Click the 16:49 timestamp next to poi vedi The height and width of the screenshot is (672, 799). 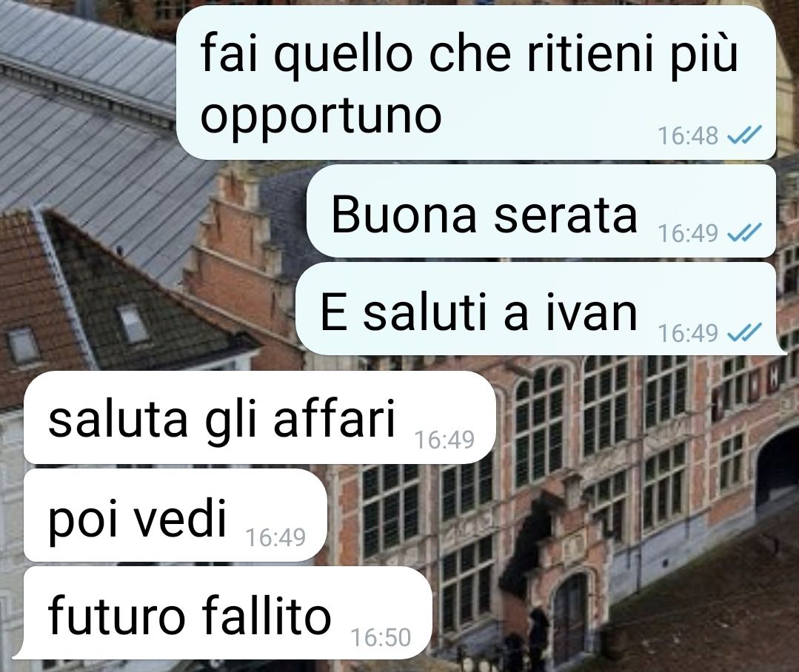[275, 537]
